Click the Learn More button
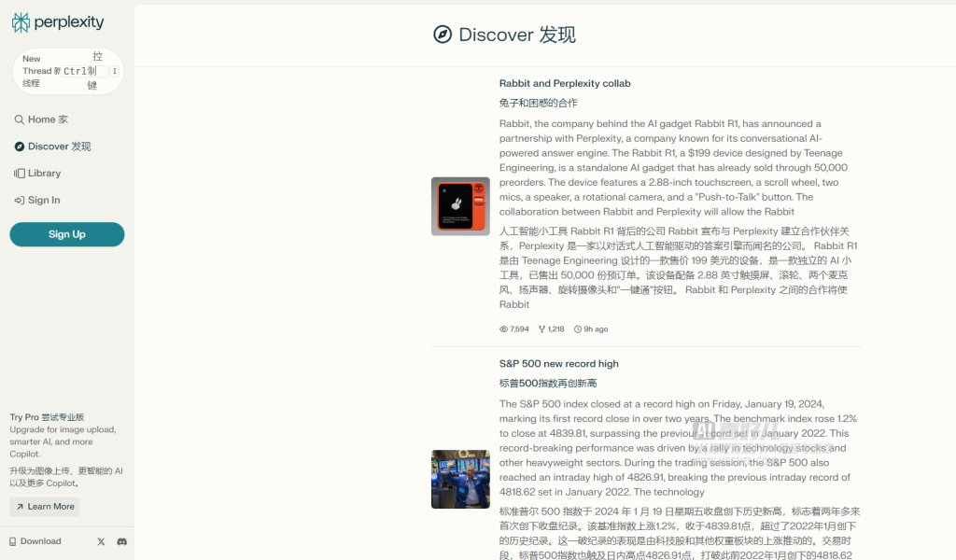Image resolution: width=956 pixels, height=560 pixels. tap(45, 507)
